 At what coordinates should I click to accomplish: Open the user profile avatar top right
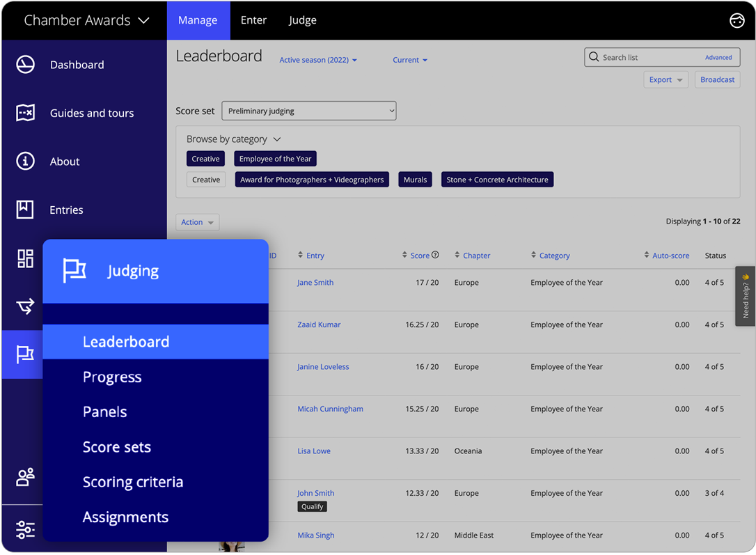click(737, 21)
